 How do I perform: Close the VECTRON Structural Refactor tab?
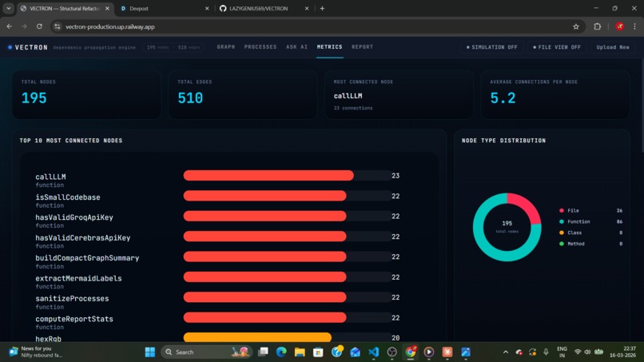pos(107,9)
